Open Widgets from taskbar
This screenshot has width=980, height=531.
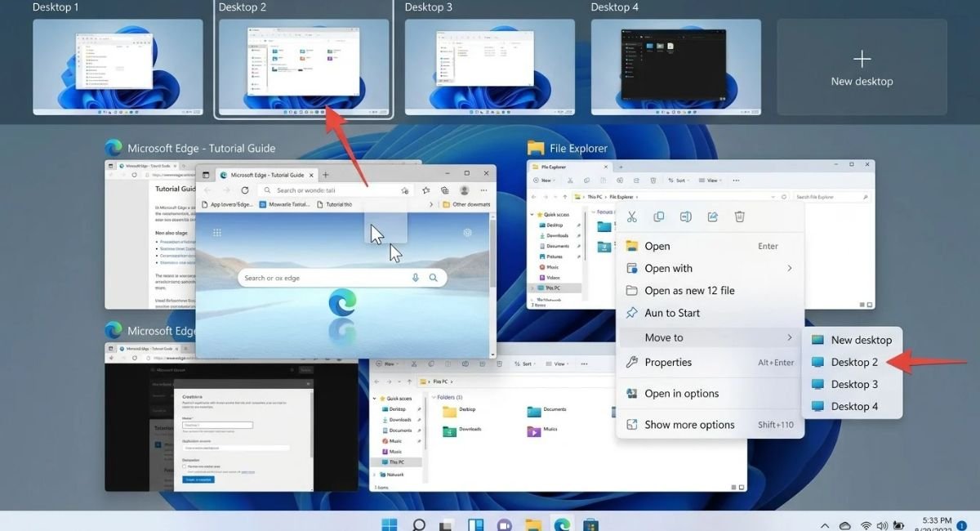(474, 524)
